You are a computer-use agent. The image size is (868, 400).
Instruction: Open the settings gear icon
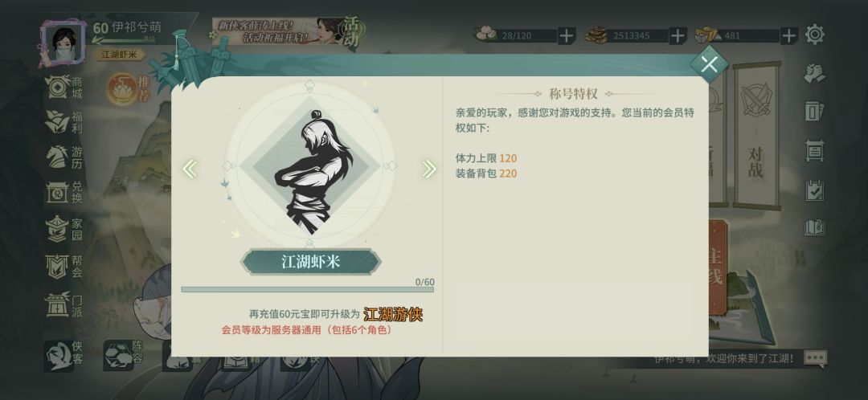coord(815,35)
